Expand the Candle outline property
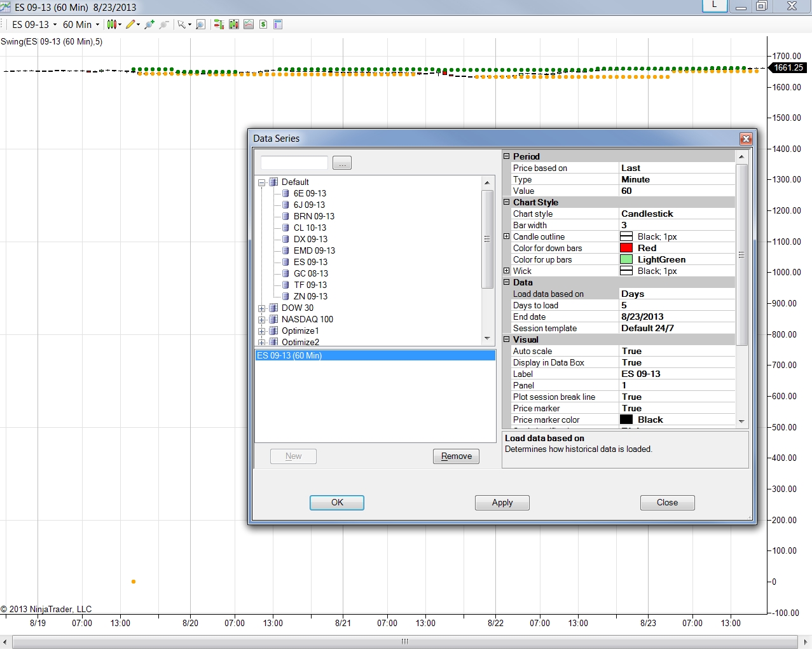 point(507,236)
